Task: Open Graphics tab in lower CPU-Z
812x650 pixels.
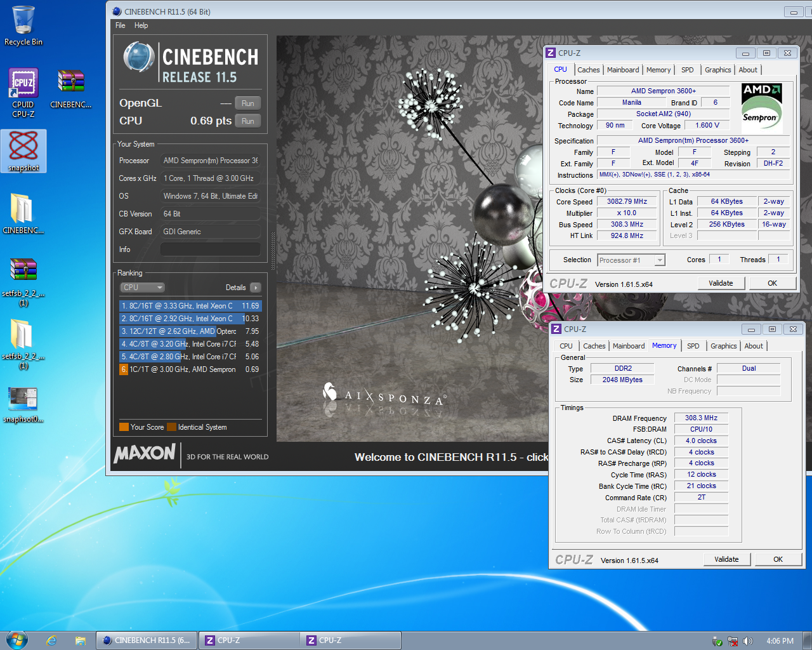Action: pyautogui.click(x=724, y=346)
